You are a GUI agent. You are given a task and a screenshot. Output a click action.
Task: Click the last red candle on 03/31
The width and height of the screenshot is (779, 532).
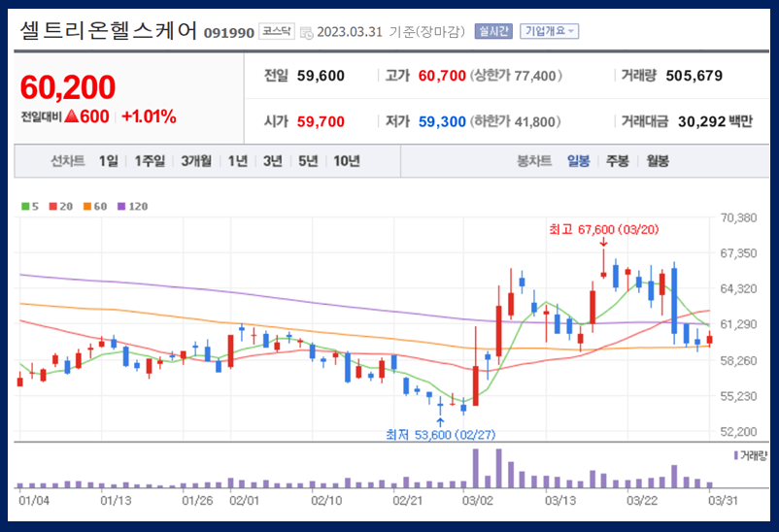tap(709, 339)
